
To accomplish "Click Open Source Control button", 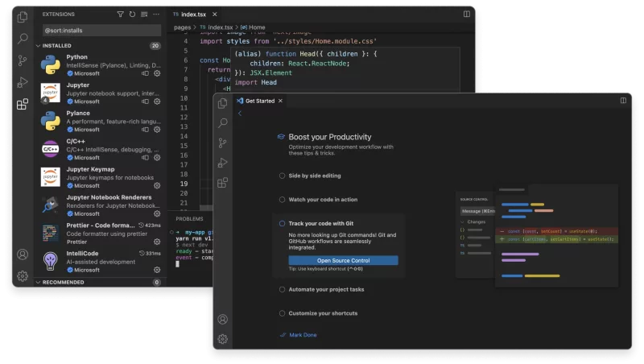I will click(343, 260).
